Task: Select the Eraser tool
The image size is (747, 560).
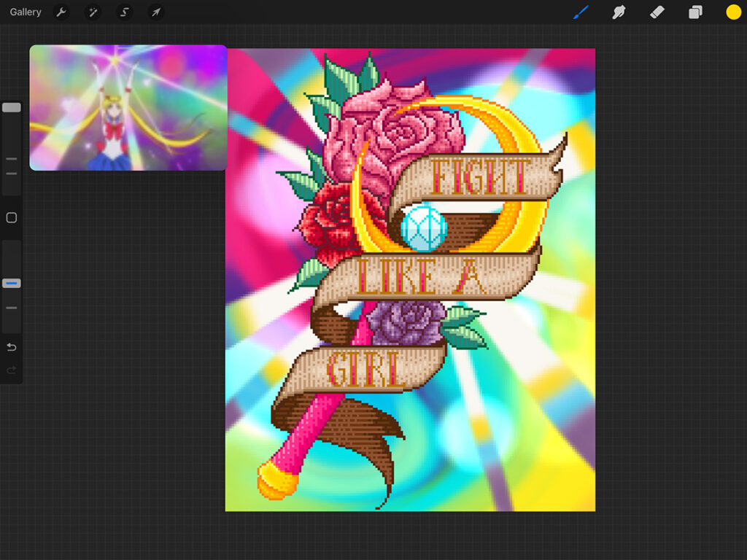Action: click(x=657, y=12)
